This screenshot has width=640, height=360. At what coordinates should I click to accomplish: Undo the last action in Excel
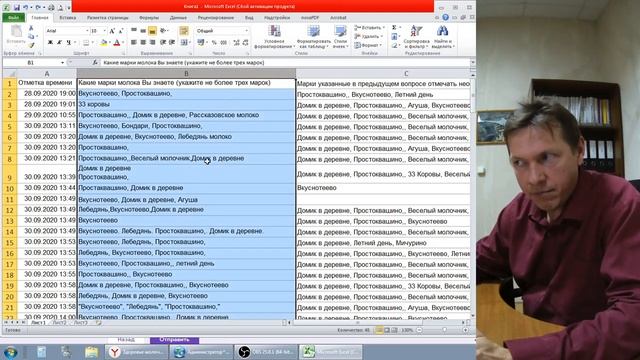coord(26,7)
